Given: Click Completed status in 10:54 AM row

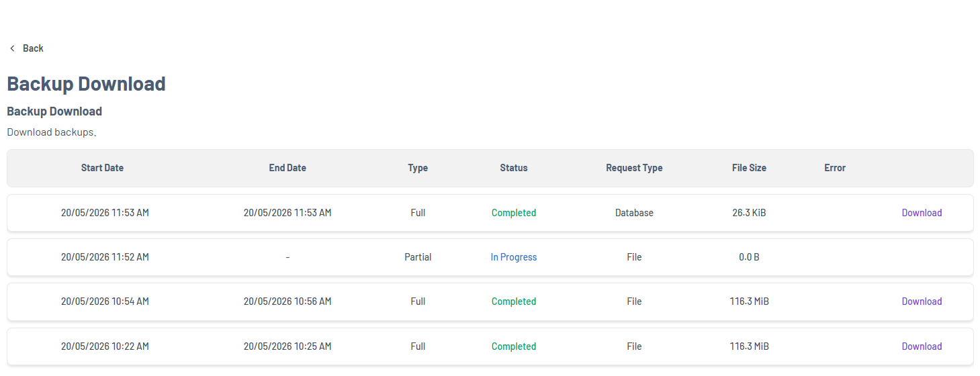Looking at the screenshot, I should tap(514, 301).
